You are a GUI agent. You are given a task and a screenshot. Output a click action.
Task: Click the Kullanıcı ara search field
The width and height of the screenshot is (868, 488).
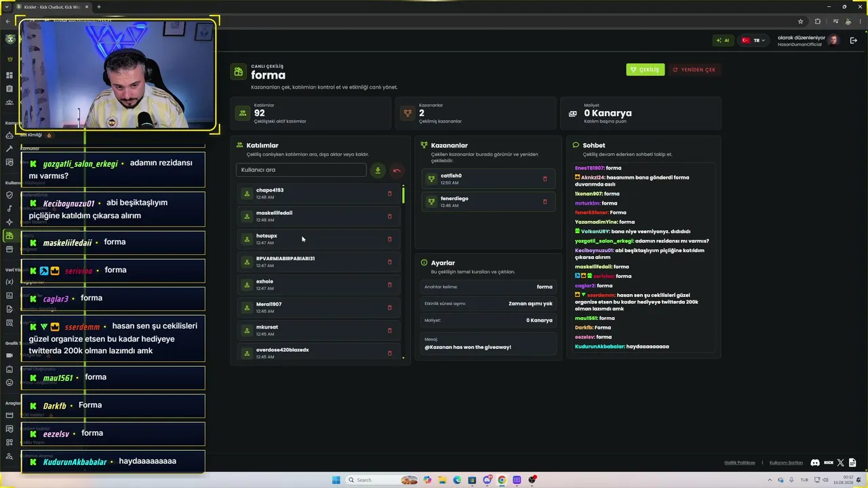pyautogui.click(x=301, y=170)
